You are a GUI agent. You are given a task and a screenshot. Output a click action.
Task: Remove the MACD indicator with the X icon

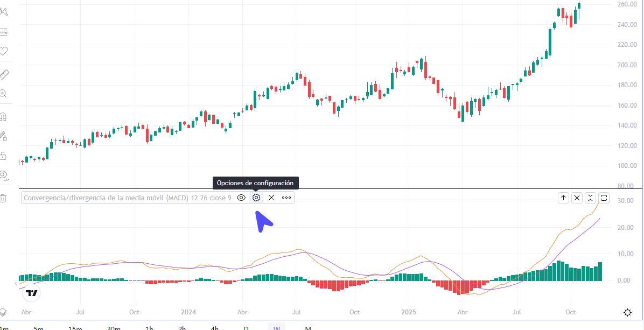click(x=271, y=198)
